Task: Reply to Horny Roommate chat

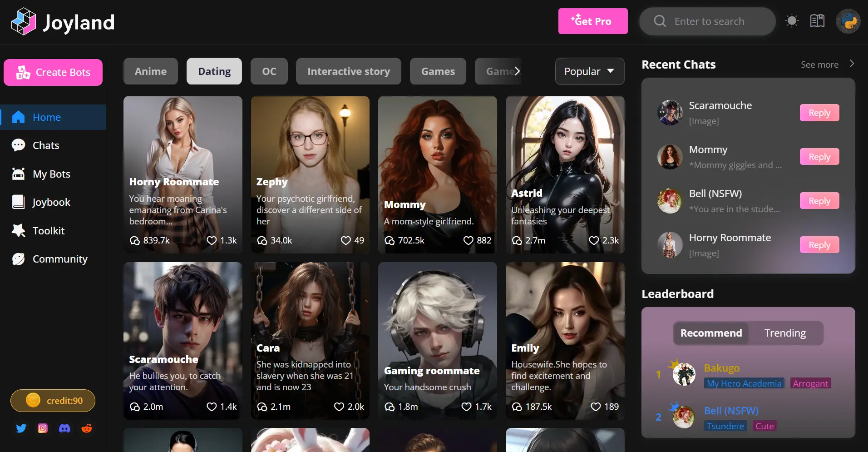Action: pos(819,245)
